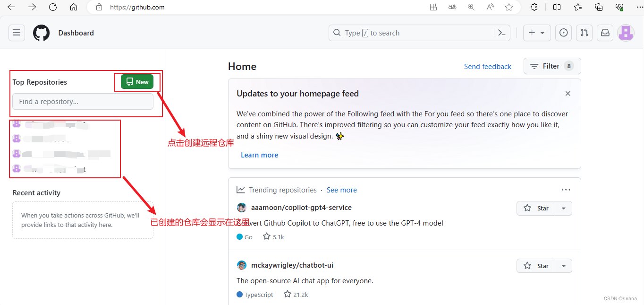Open the Issues circle icon in header
644x305 pixels.
click(x=563, y=33)
